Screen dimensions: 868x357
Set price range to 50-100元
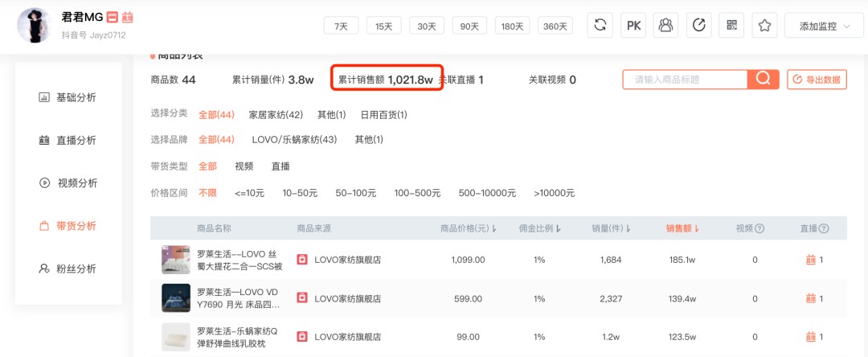point(356,193)
